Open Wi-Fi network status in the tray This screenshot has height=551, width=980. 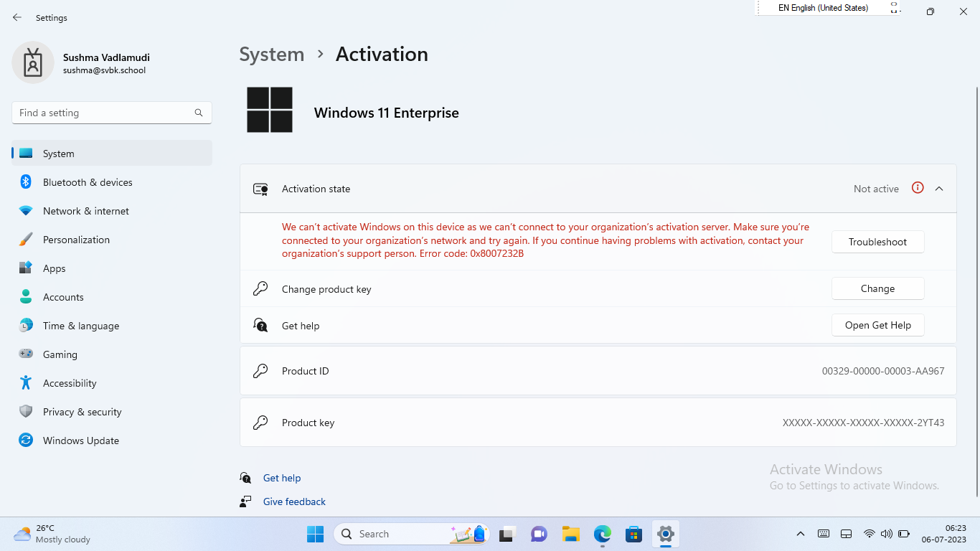pyautogui.click(x=870, y=534)
